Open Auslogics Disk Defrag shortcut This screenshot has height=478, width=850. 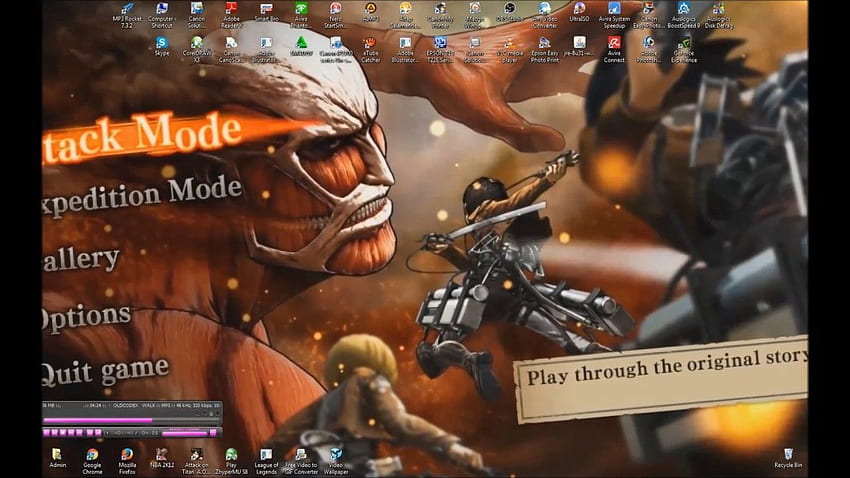[718, 15]
